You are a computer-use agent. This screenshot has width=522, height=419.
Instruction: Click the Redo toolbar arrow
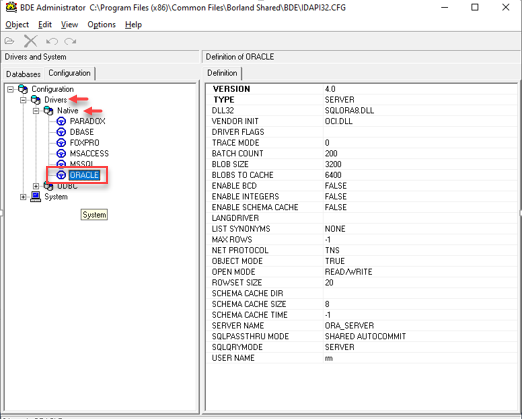click(70, 41)
